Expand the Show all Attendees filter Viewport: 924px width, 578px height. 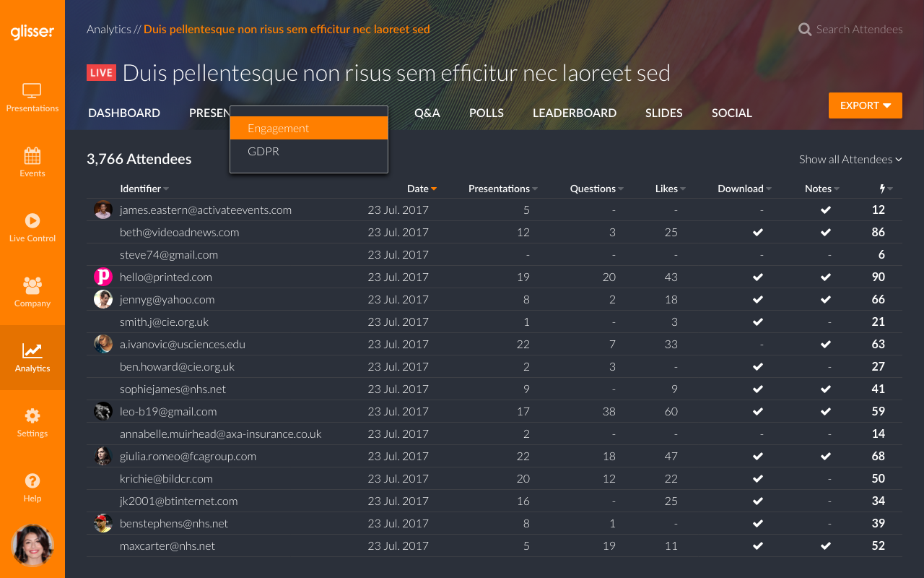[x=850, y=159]
